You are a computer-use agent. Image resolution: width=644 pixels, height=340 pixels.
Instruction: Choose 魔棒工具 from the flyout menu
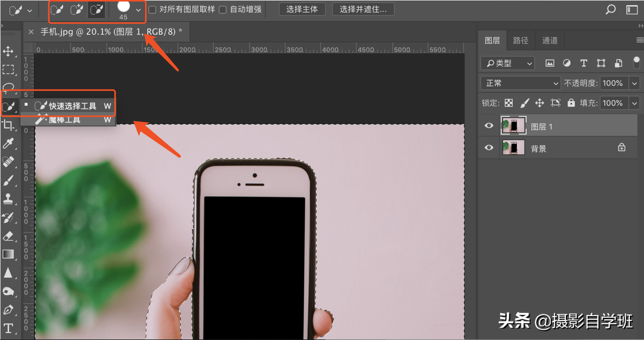[65, 120]
